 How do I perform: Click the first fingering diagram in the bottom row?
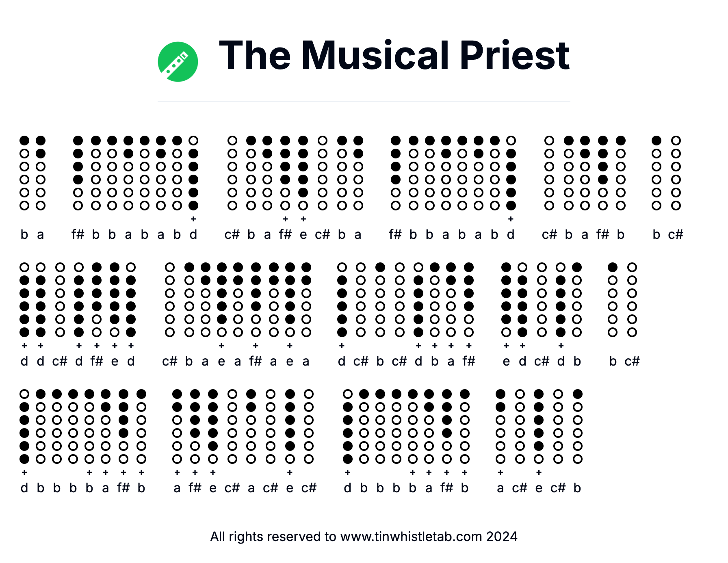click(x=24, y=427)
